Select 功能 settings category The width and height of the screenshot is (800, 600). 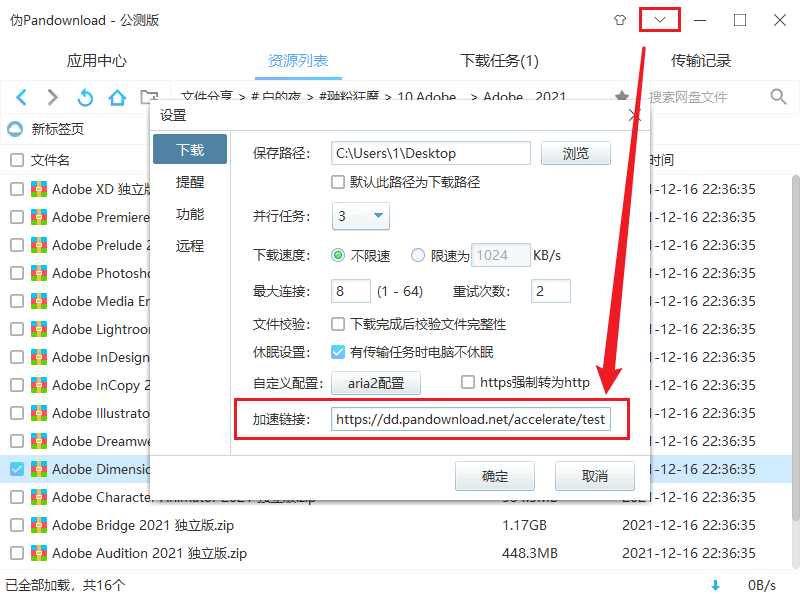[x=190, y=214]
